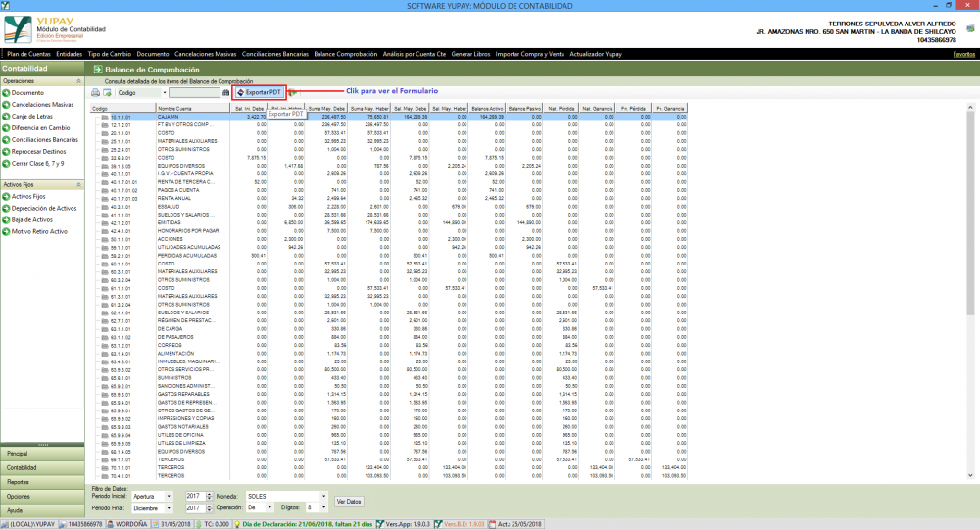Click the icon at top right under the window controls
The image size is (980, 530).
[970, 28]
